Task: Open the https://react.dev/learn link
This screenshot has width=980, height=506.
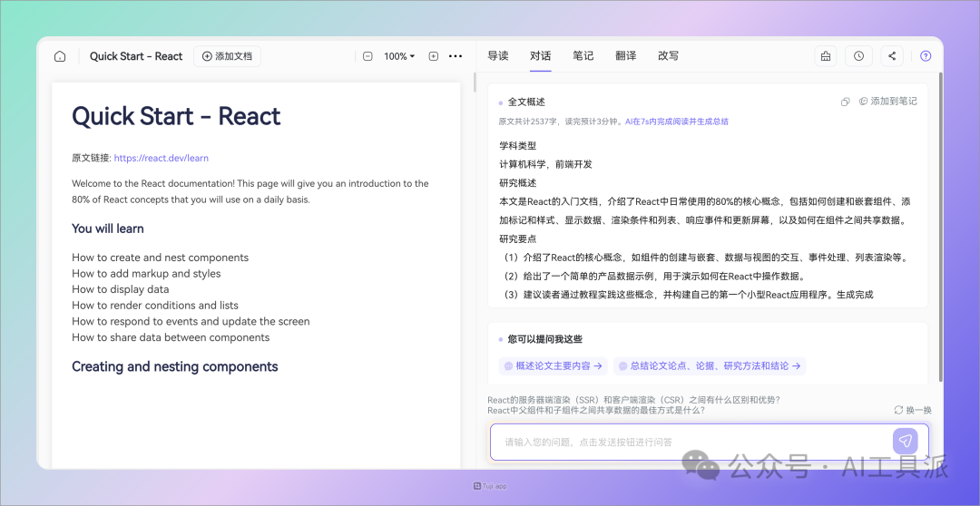Action: click(162, 158)
